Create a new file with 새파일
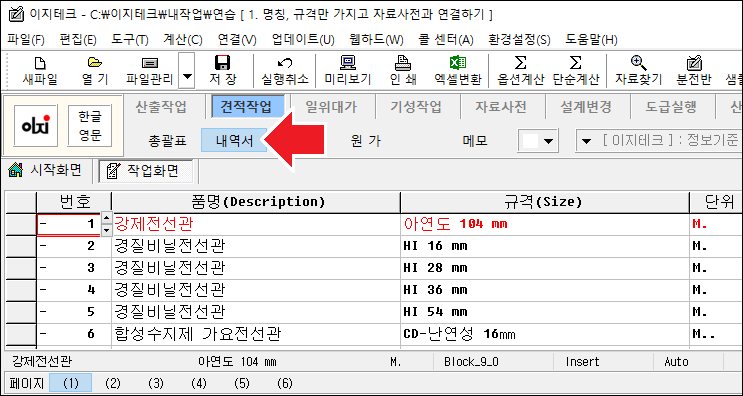Screen dimensions: 743x396 40,71
